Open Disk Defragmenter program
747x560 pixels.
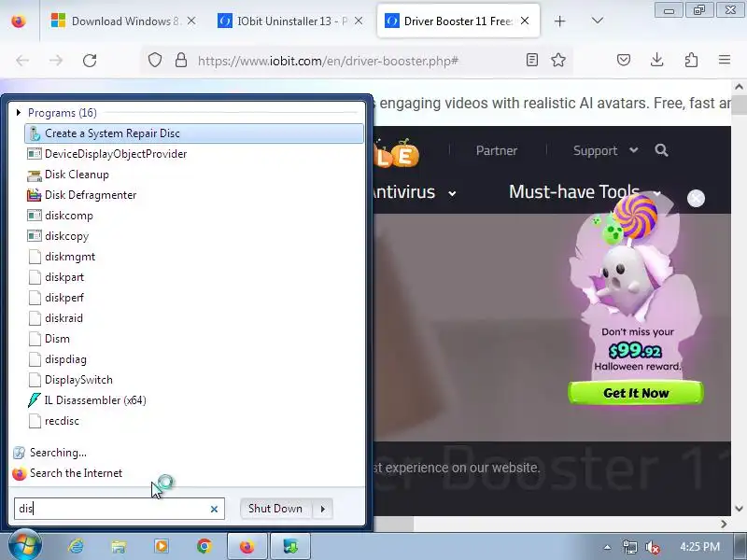tap(90, 195)
